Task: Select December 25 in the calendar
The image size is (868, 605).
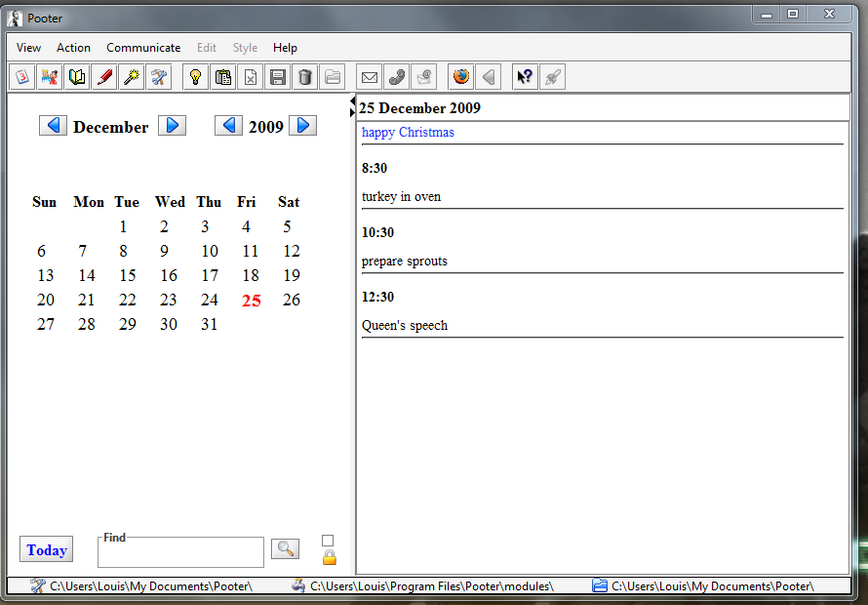Action: tap(251, 301)
